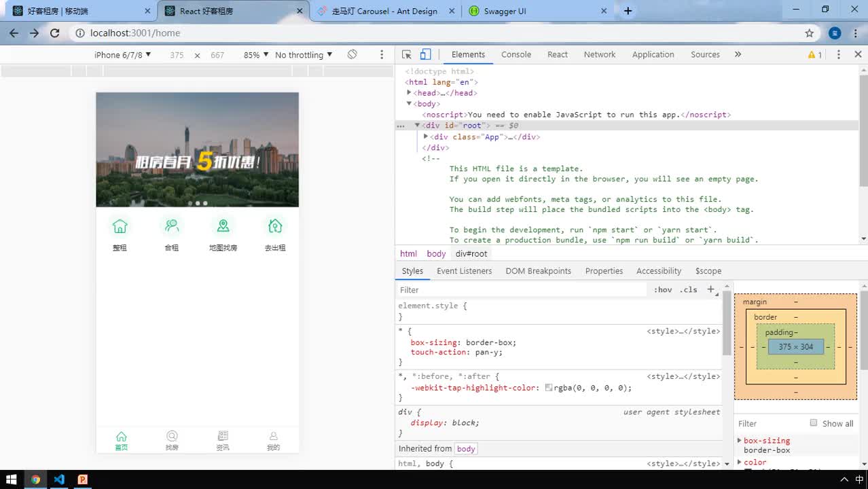
Task: Click the VS Code taskbar icon
Action: click(59, 479)
